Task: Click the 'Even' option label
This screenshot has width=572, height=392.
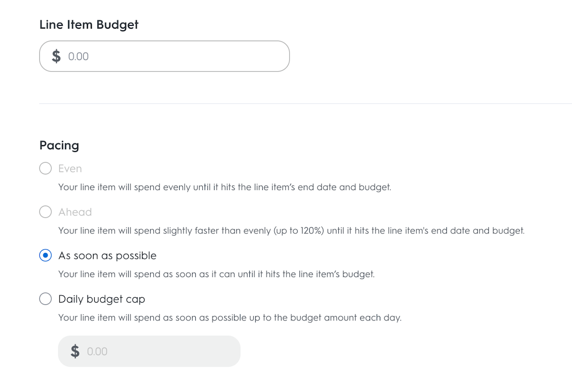Action: (70, 169)
